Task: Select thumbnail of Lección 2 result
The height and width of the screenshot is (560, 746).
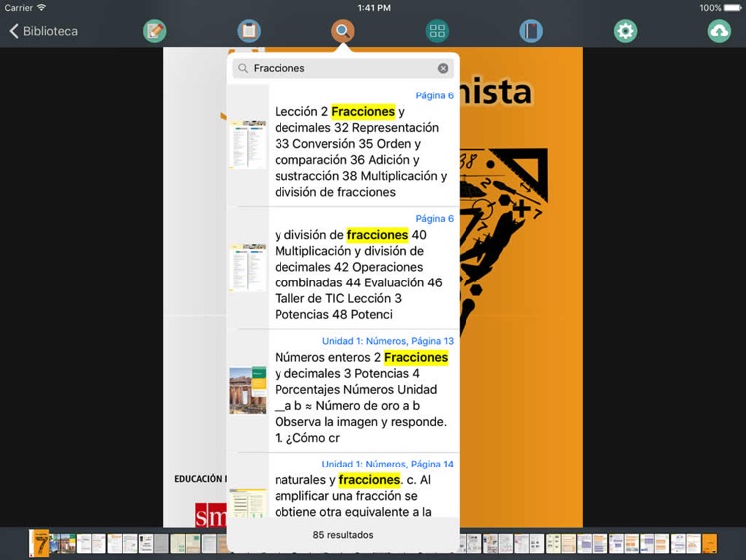Action: tap(248, 145)
